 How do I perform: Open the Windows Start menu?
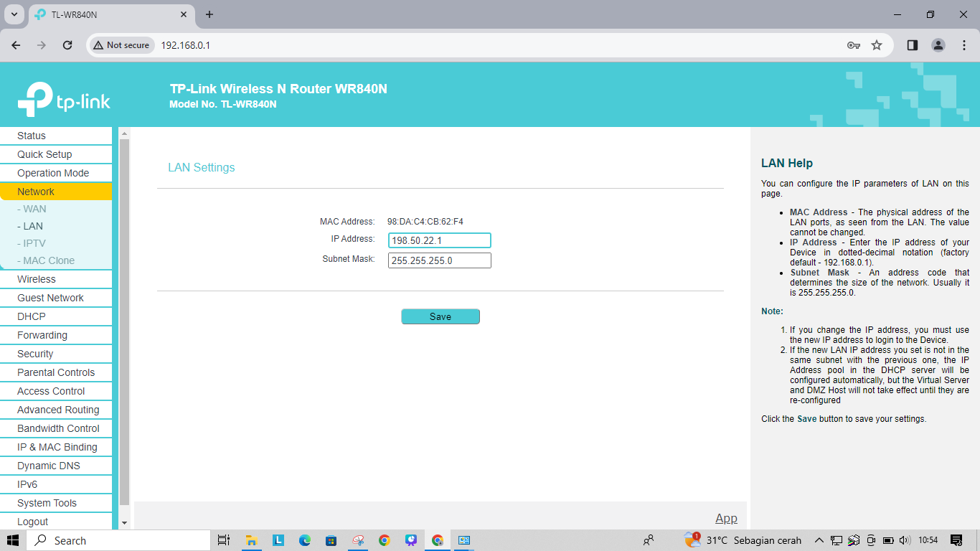13,540
